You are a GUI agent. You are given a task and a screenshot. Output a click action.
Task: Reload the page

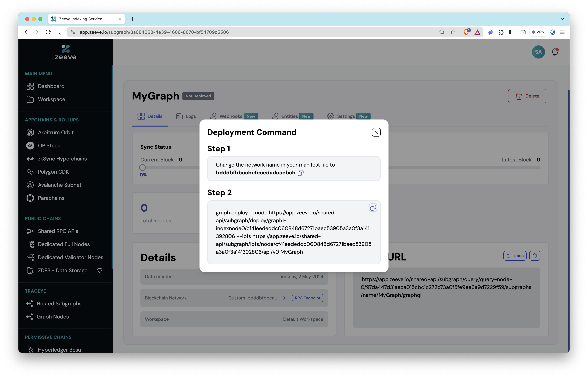48,32
